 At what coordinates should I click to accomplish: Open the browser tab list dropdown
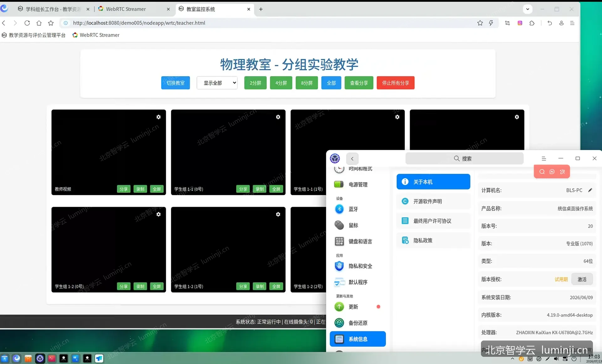[x=528, y=9]
